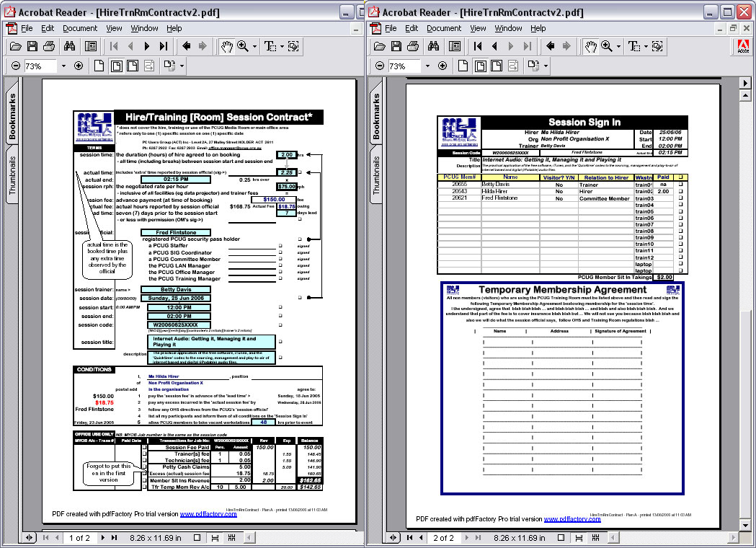Click previous page arrow in right status bar

click(421, 537)
